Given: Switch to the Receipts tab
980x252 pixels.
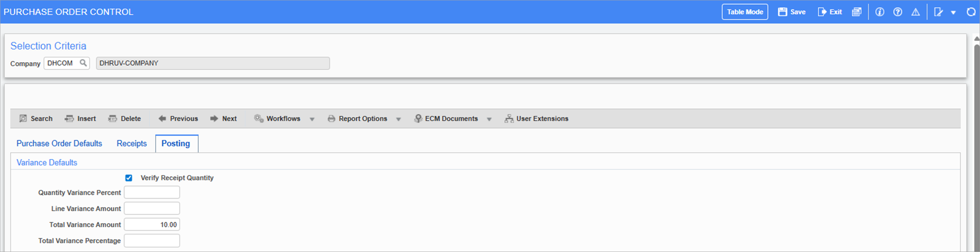Looking at the screenshot, I should click(x=131, y=143).
